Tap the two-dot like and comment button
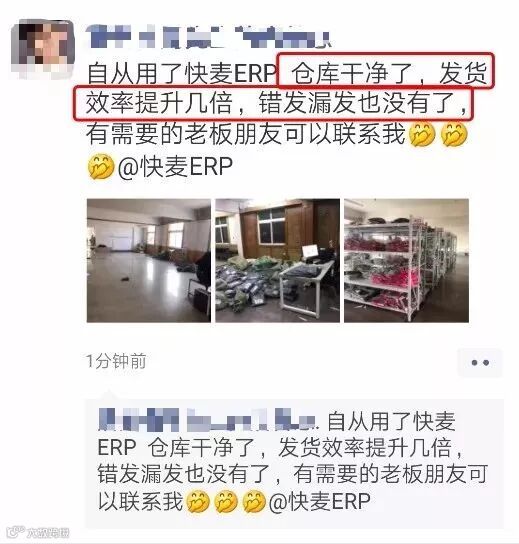 click(x=480, y=363)
